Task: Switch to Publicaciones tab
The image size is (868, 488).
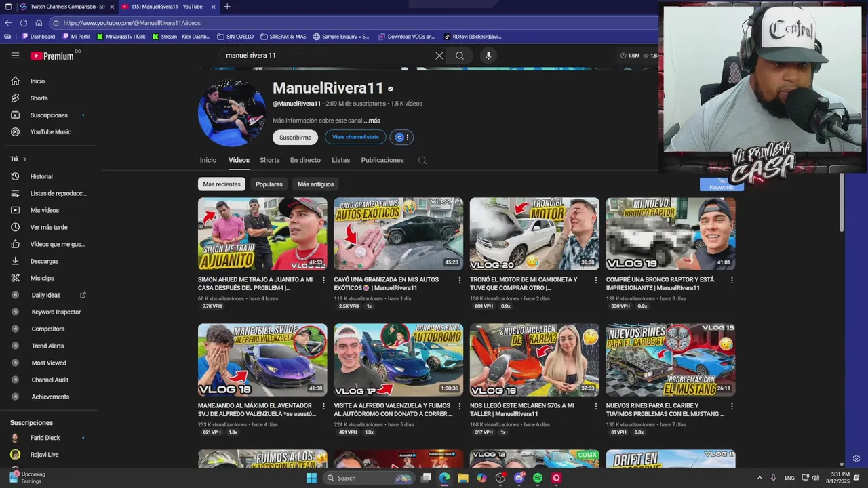Action: pos(382,161)
